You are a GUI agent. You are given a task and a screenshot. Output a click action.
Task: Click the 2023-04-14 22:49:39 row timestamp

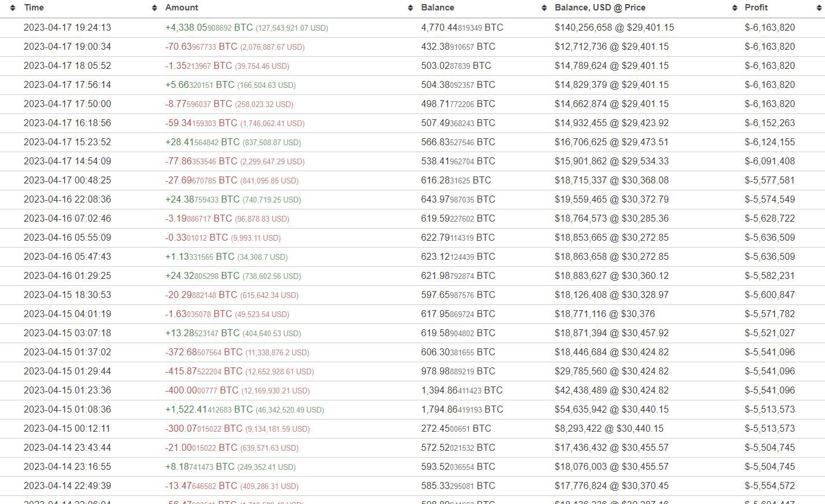(67, 486)
